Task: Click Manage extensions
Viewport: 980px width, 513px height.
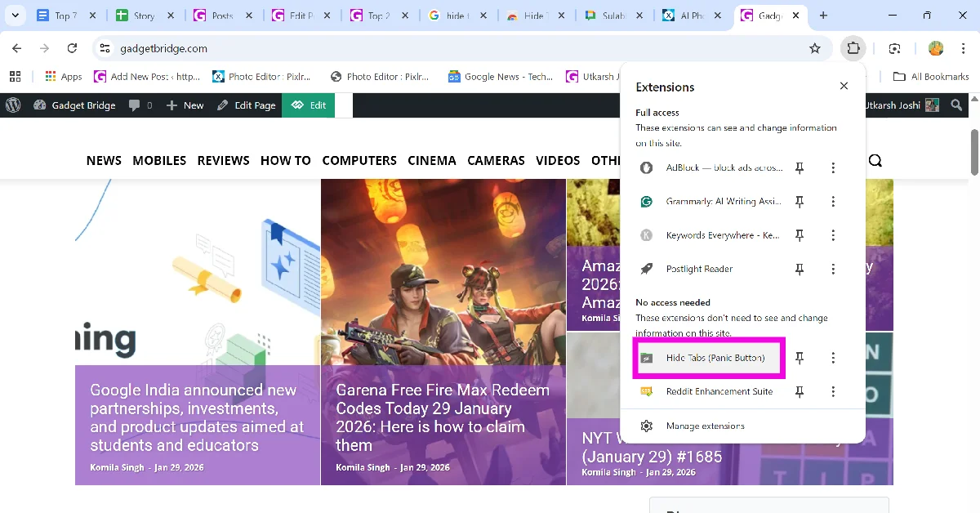Action: point(704,426)
